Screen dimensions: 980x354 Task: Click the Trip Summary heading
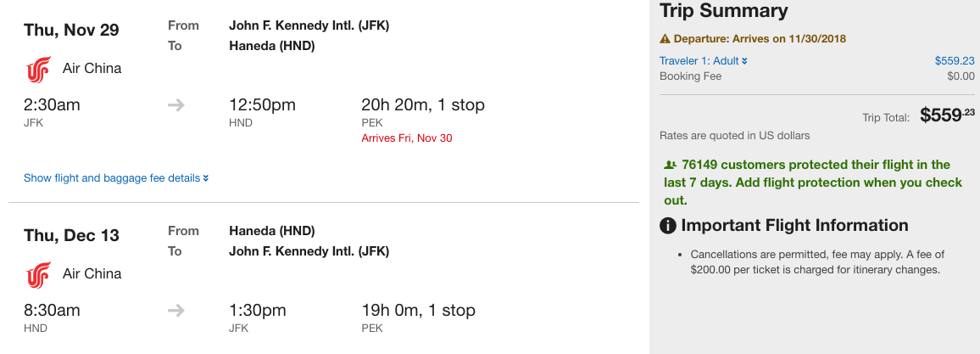click(x=724, y=11)
